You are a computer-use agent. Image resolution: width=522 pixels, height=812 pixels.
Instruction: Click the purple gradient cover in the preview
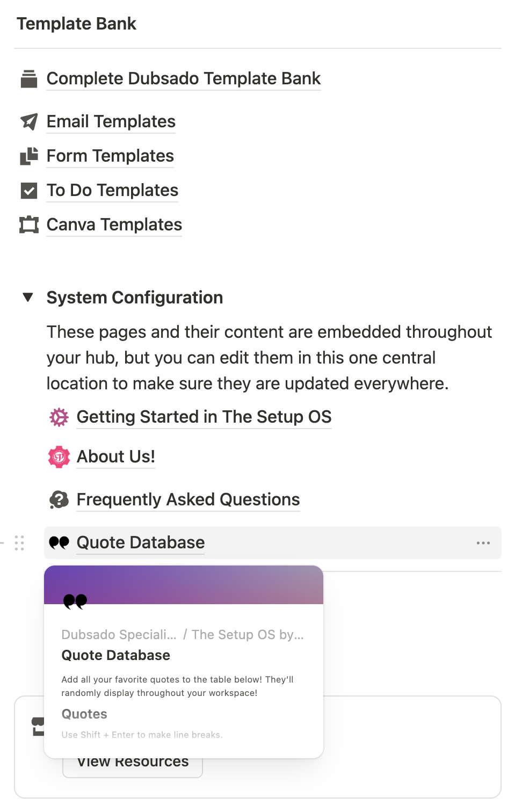(215, 583)
